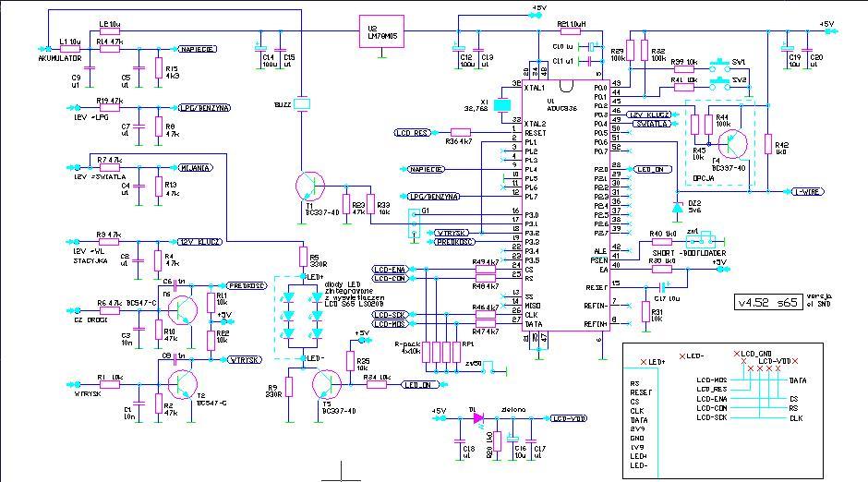The image size is (868, 482).
Task: Select the T2 BC547-C transistor
Action: [185, 382]
